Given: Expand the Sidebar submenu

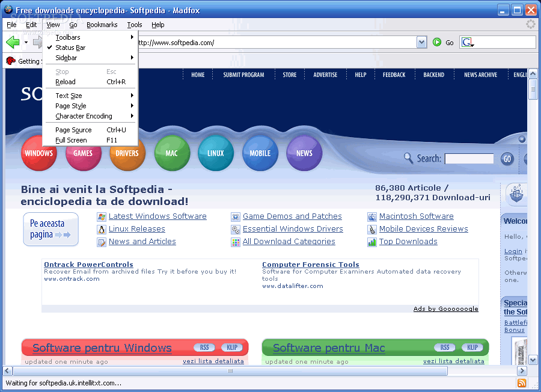Looking at the screenshot, I should point(90,58).
